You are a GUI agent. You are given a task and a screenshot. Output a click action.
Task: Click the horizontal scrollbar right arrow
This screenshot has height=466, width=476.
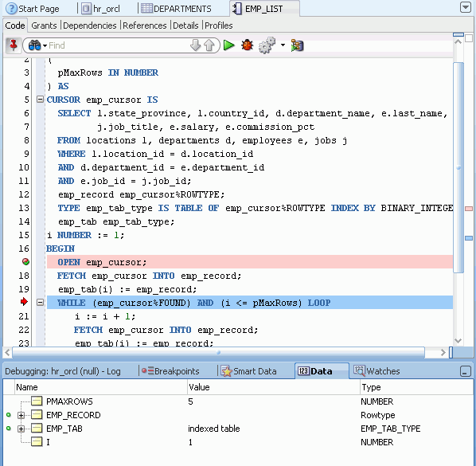click(x=443, y=353)
